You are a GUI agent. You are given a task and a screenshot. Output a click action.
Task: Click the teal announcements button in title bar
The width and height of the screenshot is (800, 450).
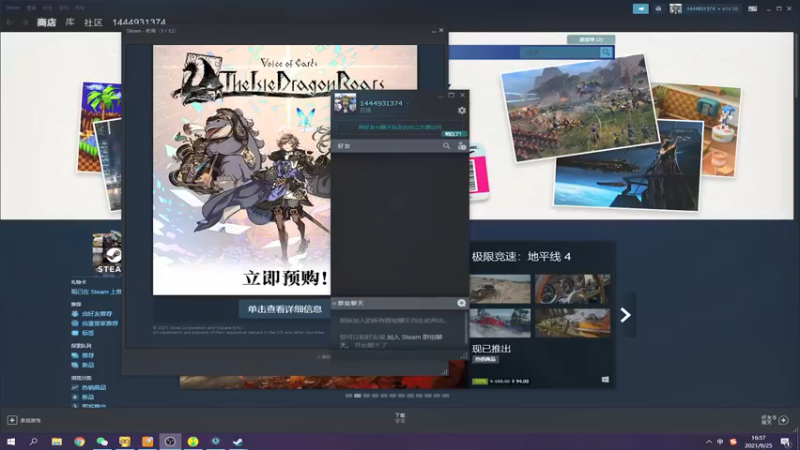tap(640, 9)
